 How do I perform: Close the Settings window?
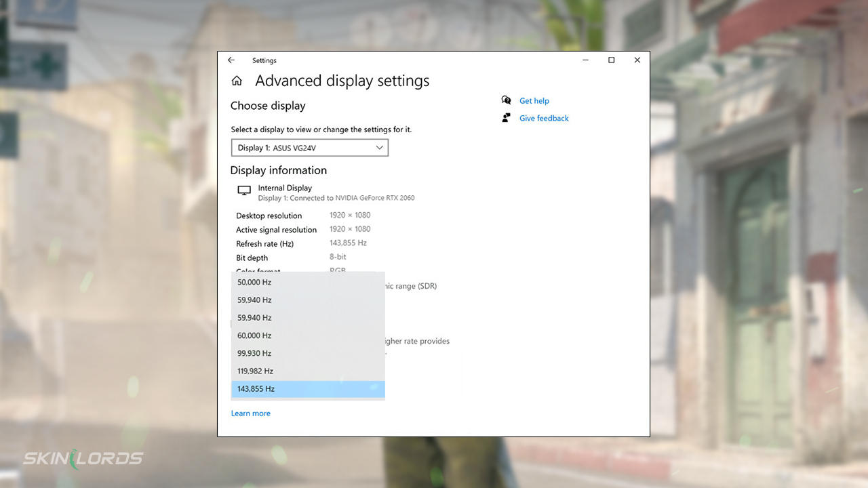pyautogui.click(x=637, y=60)
